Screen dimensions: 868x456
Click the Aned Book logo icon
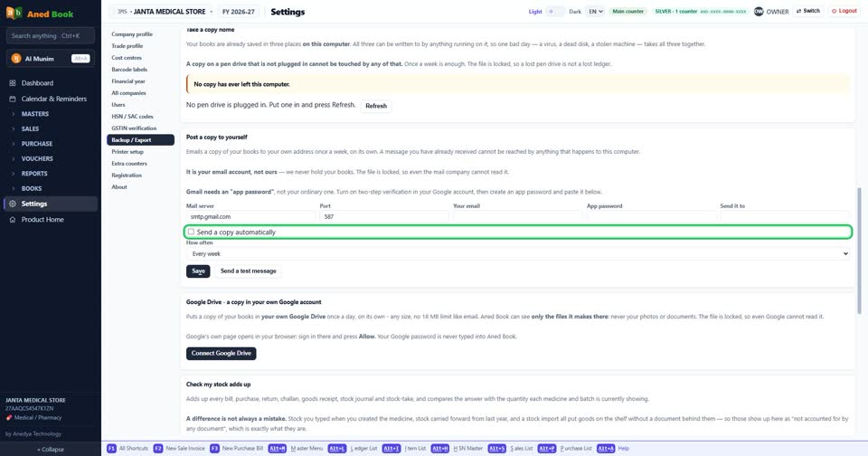pos(14,14)
